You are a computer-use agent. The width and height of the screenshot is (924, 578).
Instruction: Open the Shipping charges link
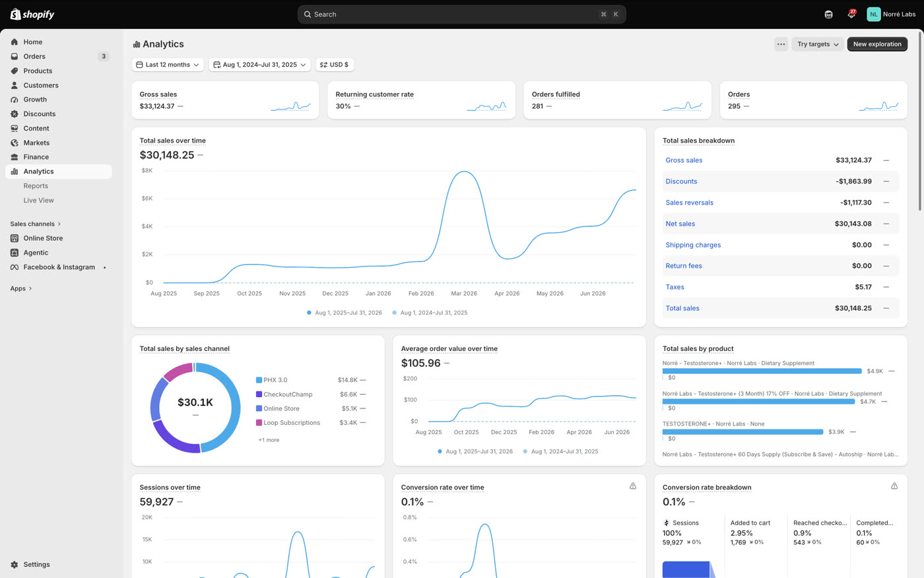click(693, 245)
